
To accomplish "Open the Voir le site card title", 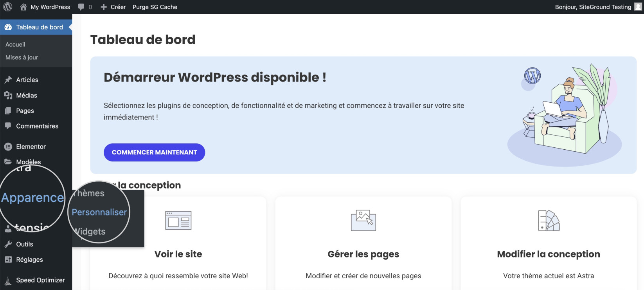I will click(x=178, y=254).
